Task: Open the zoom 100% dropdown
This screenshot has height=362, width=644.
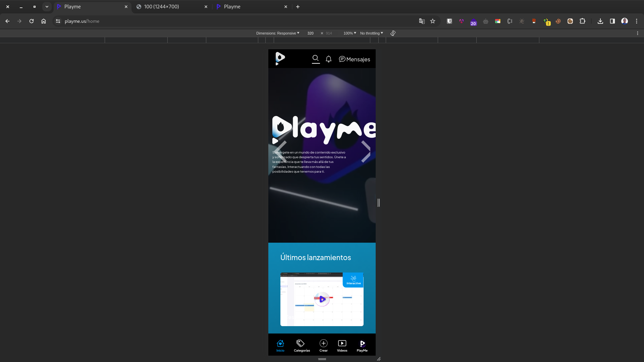Action: pos(350,33)
